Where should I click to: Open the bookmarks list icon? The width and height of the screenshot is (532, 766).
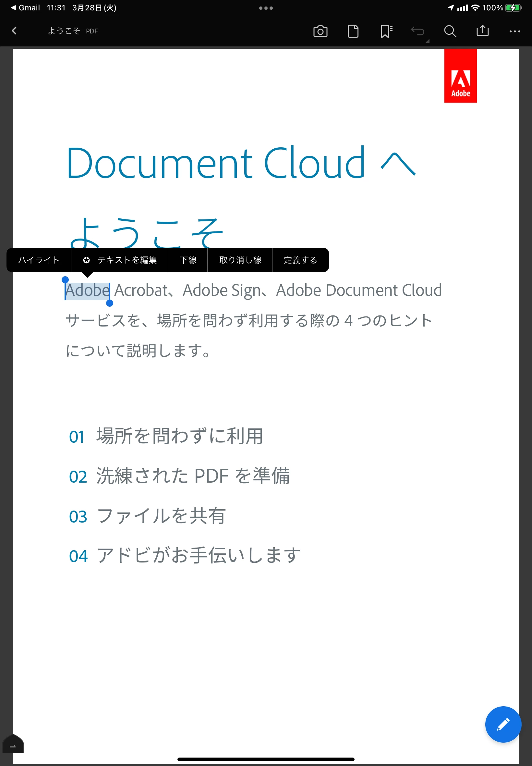[x=386, y=31]
